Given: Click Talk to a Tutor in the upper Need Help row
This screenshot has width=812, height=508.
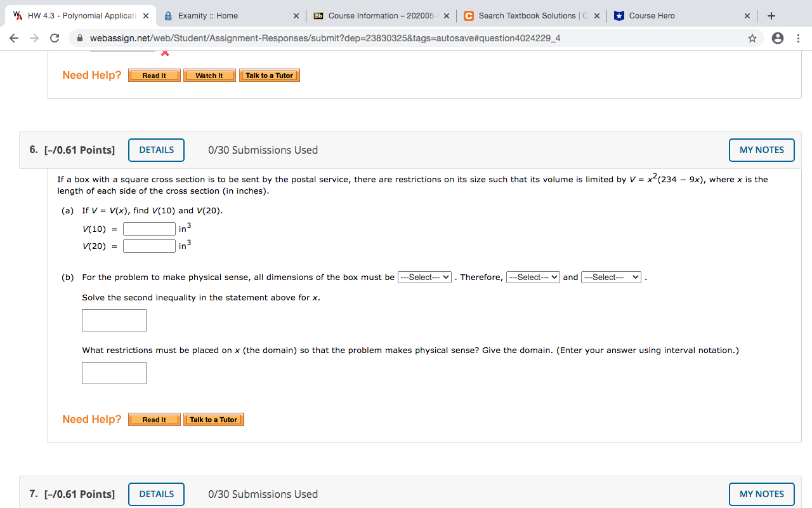Looking at the screenshot, I should (269, 76).
